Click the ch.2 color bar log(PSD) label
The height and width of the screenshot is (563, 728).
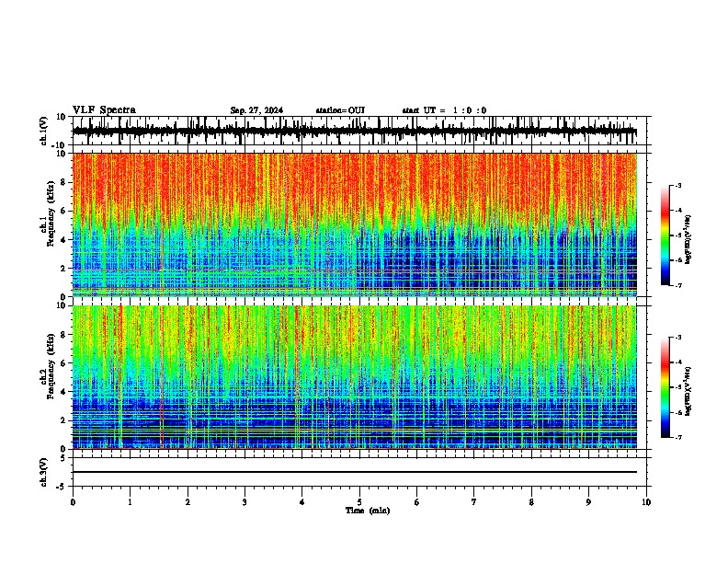coord(688,391)
